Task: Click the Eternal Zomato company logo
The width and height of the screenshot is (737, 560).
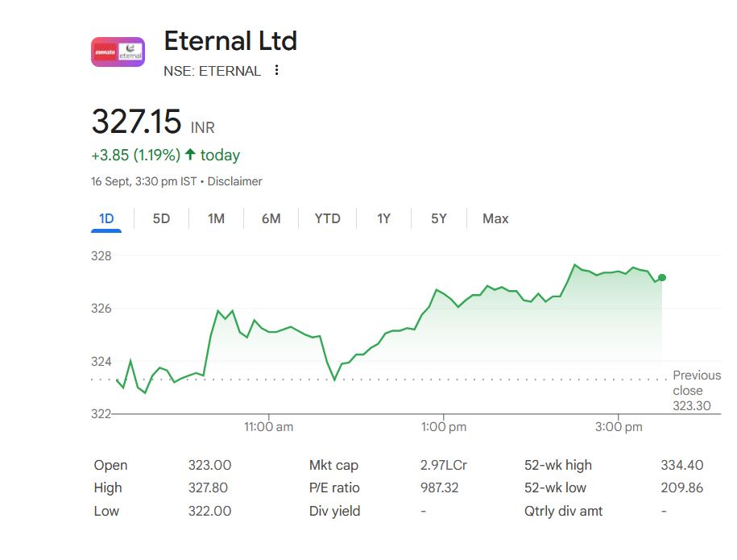Action: coord(118,52)
